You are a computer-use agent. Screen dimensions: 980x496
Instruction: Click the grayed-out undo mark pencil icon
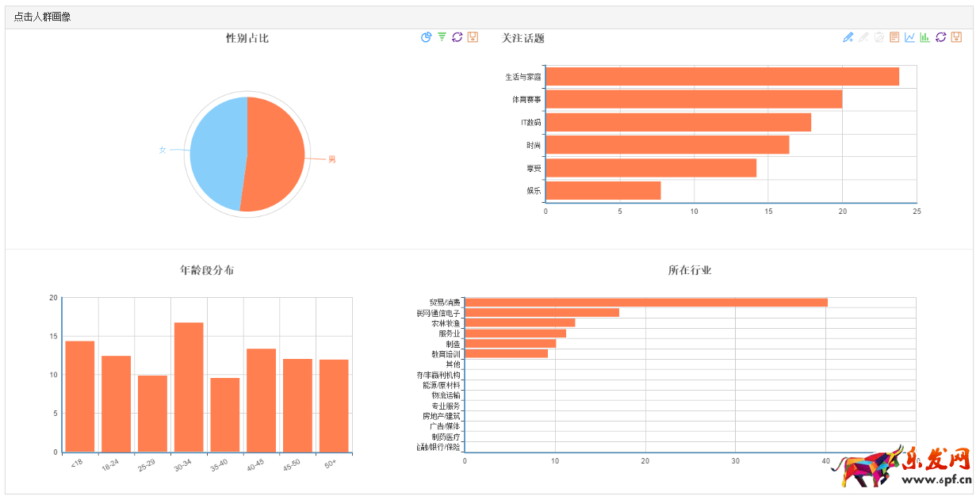tap(863, 37)
